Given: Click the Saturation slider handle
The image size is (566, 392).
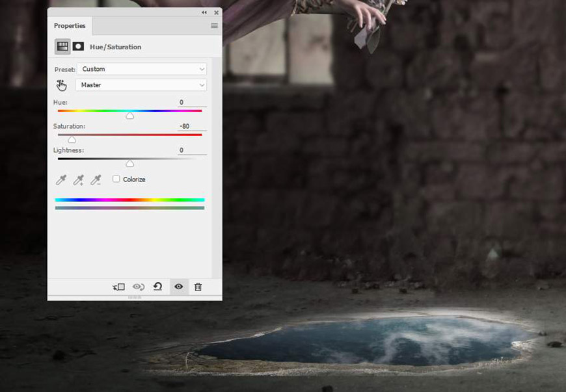Looking at the screenshot, I should (x=72, y=139).
